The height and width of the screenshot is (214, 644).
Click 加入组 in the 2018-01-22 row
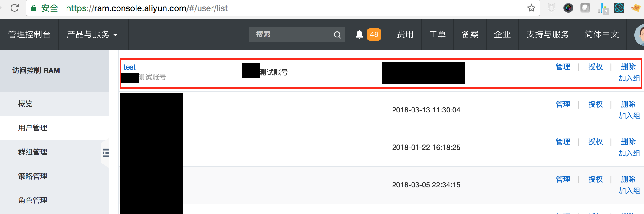click(629, 153)
